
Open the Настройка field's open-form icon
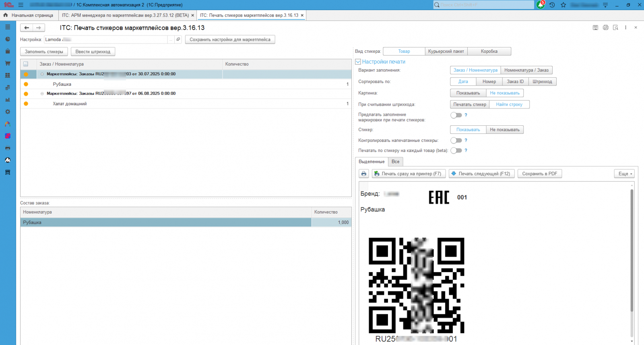(178, 39)
